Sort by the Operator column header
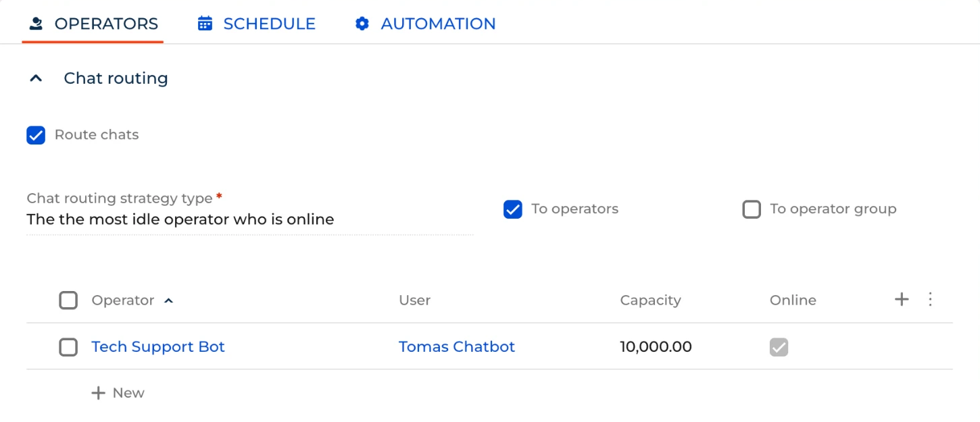Image resolution: width=980 pixels, height=422 pixels. [123, 300]
